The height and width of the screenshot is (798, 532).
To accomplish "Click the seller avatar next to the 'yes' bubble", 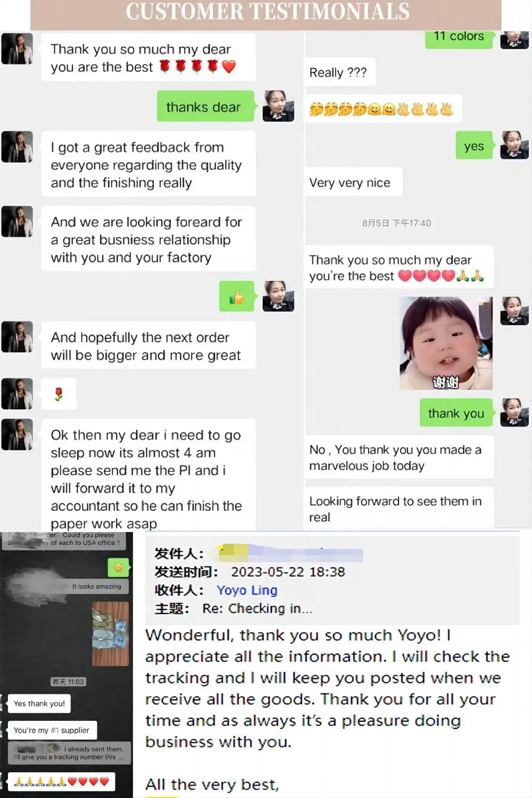I will tap(514, 145).
